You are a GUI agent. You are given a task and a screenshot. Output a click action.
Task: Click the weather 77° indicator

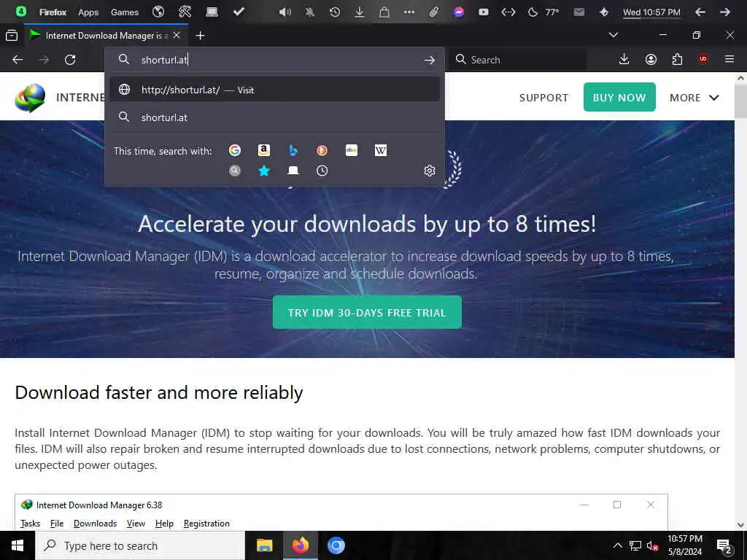pyautogui.click(x=543, y=12)
